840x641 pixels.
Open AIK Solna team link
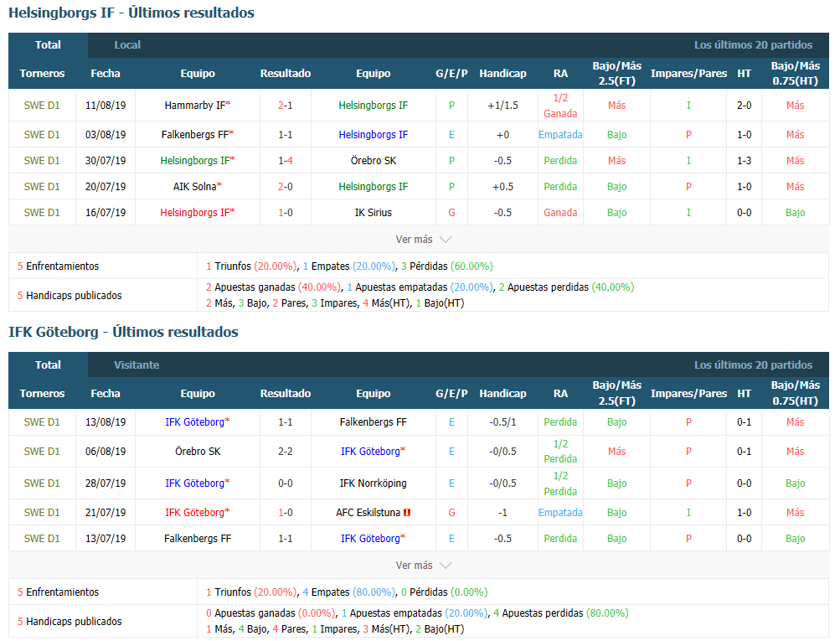click(x=194, y=187)
